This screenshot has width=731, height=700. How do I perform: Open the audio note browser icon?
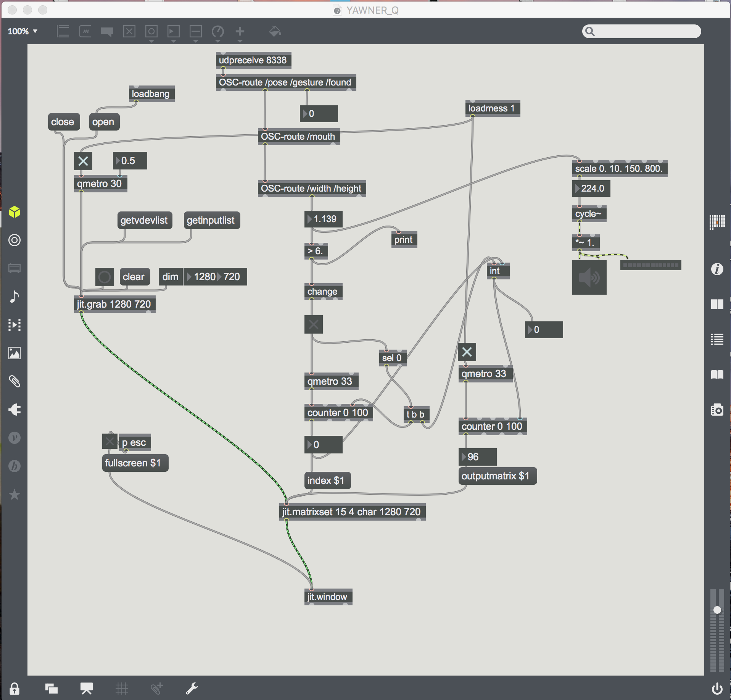pos(14,297)
